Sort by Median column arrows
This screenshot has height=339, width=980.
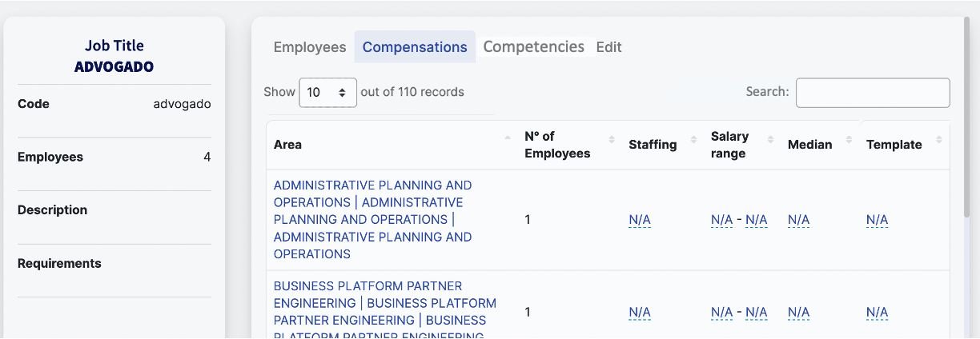click(x=848, y=139)
